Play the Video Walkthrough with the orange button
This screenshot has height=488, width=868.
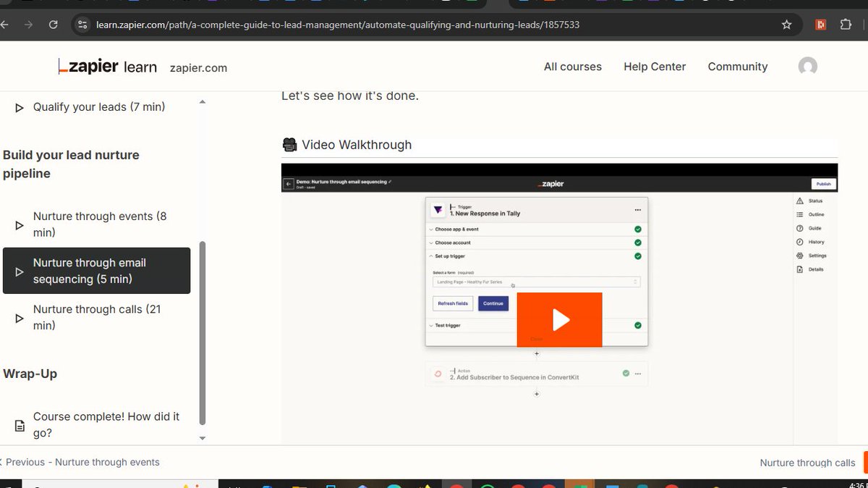[559, 319]
